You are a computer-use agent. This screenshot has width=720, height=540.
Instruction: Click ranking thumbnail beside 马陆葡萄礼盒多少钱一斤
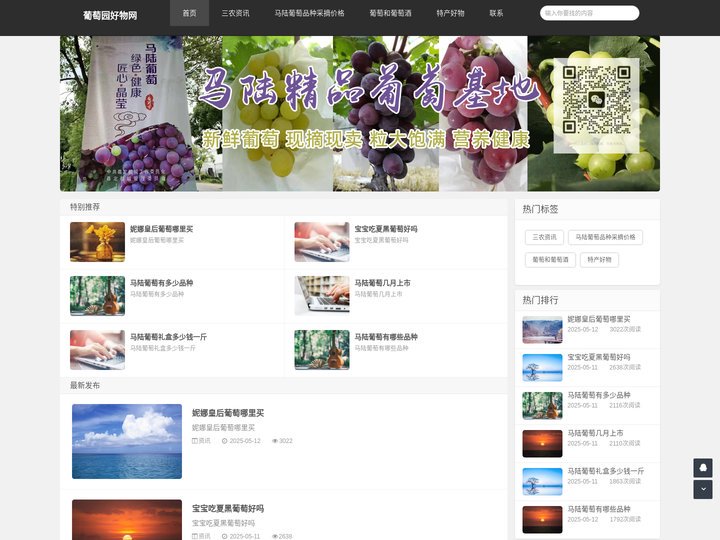tap(542, 482)
